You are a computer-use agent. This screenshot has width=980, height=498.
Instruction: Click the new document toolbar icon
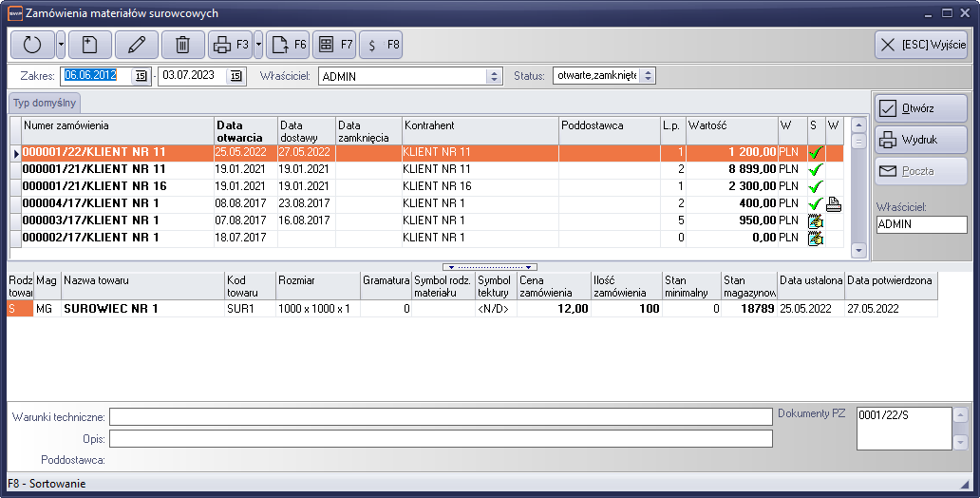(x=89, y=45)
